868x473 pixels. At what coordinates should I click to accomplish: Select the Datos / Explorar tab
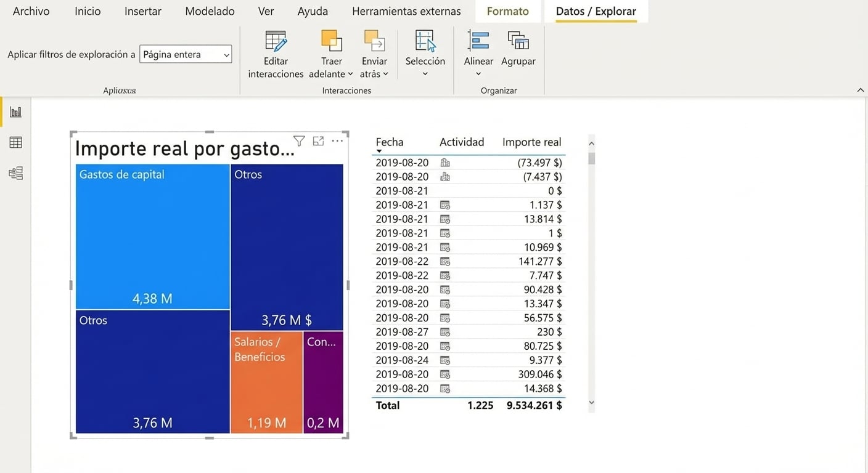pyautogui.click(x=596, y=11)
